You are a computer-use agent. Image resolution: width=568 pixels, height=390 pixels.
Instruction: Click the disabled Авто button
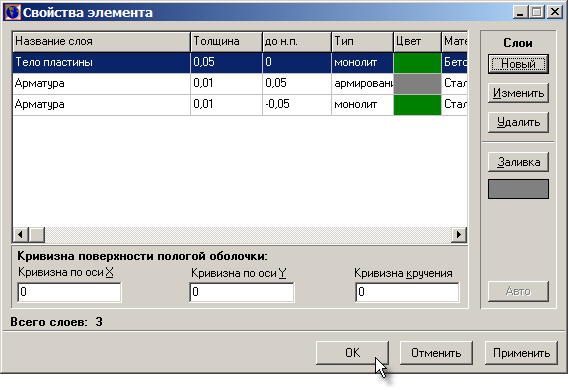pyautogui.click(x=518, y=291)
